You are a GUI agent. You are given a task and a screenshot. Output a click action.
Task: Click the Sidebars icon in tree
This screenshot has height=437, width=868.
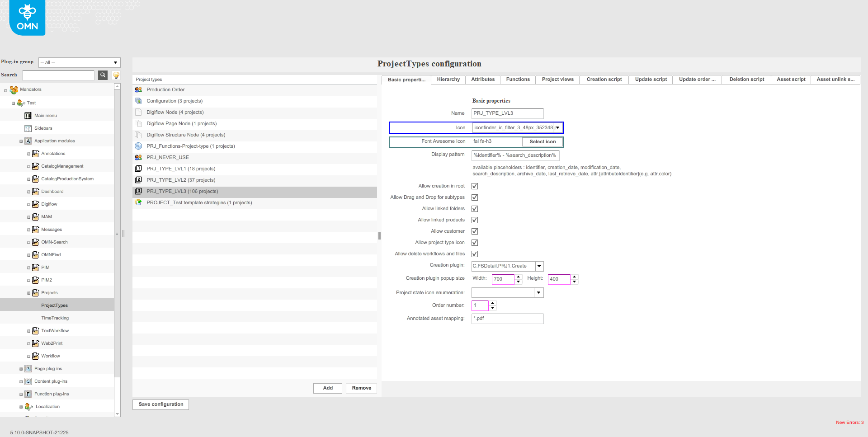(28, 128)
